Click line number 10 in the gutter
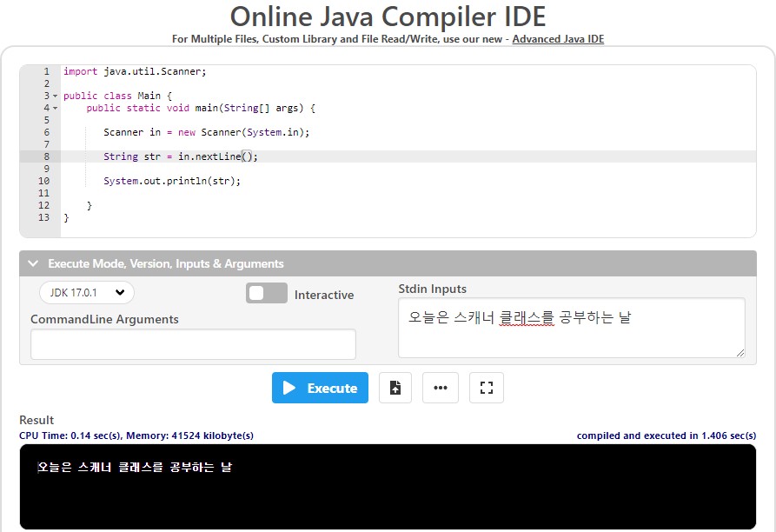 coord(43,181)
